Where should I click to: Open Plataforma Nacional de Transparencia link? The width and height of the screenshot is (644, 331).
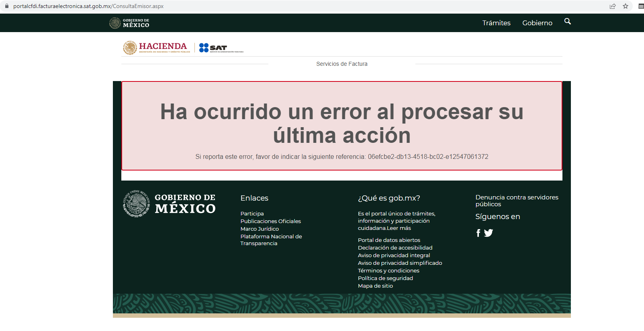click(x=271, y=240)
